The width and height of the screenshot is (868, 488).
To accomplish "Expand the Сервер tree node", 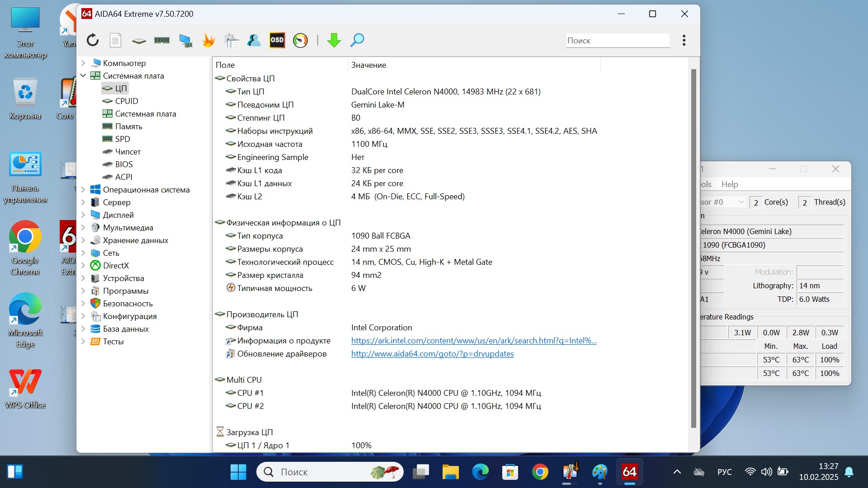I will click(x=83, y=202).
